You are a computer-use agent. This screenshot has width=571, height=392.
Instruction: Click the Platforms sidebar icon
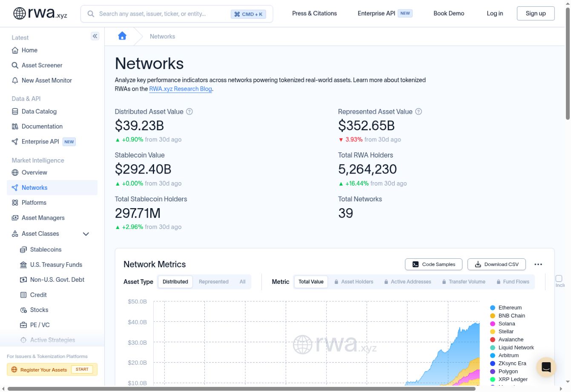pyautogui.click(x=15, y=203)
